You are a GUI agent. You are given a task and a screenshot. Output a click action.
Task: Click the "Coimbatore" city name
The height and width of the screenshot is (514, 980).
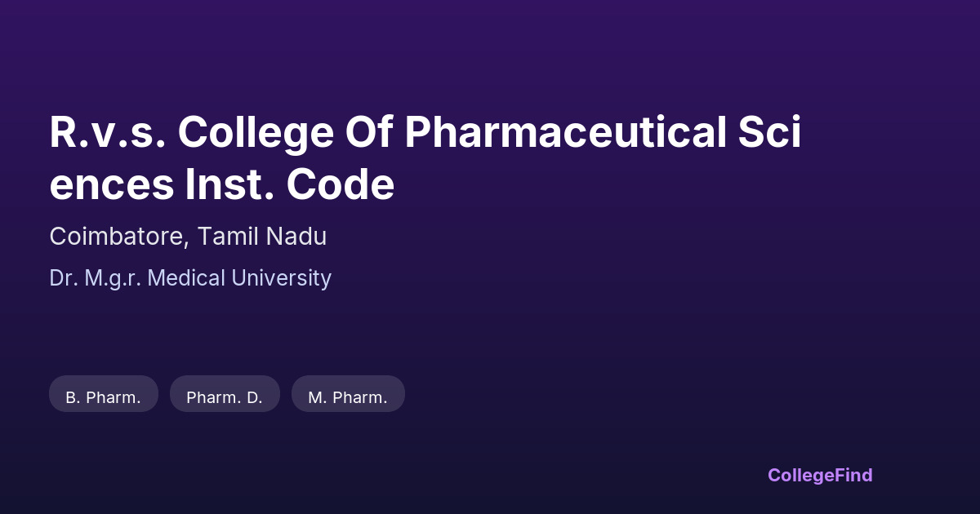pos(118,237)
